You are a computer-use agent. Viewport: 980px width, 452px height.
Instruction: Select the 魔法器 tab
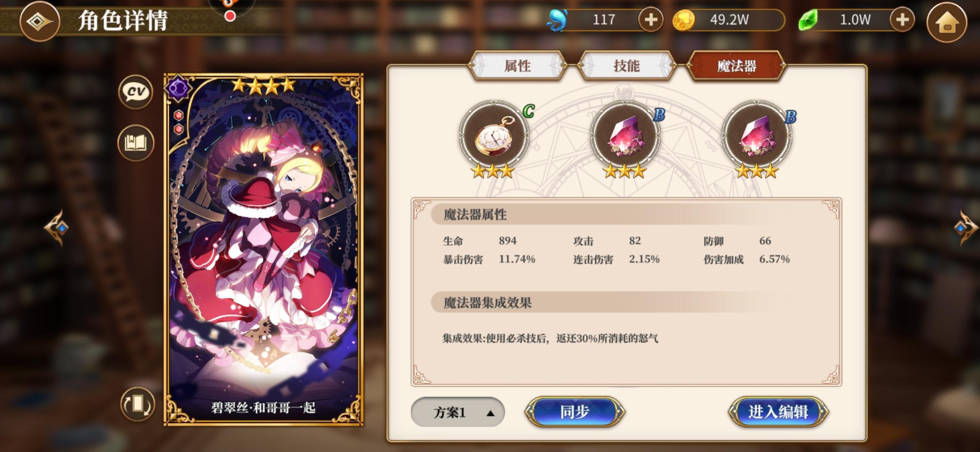coord(736,66)
